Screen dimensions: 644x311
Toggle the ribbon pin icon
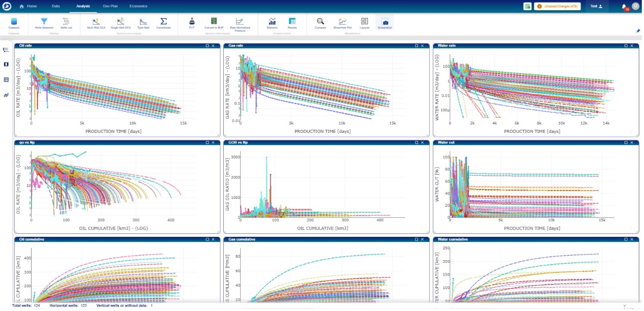638,31
